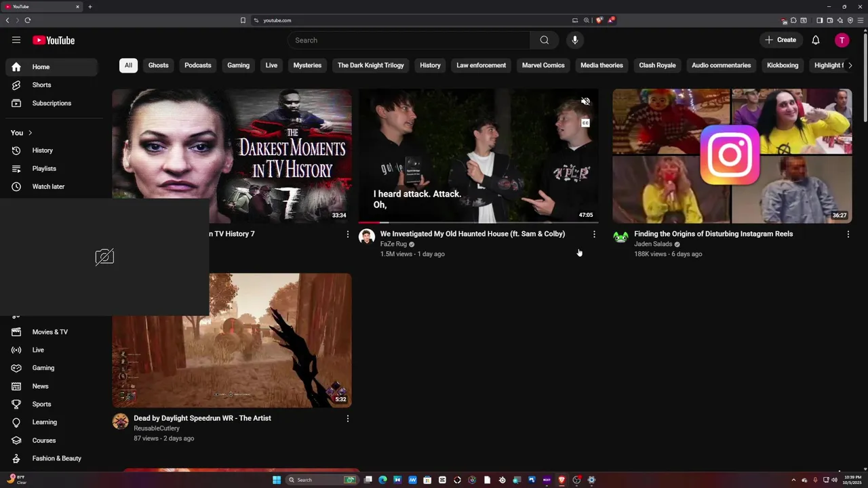Viewport: 868px width, 488px height.
Task: Select the Kickboxing filter chip
Action: pos(783,65)
